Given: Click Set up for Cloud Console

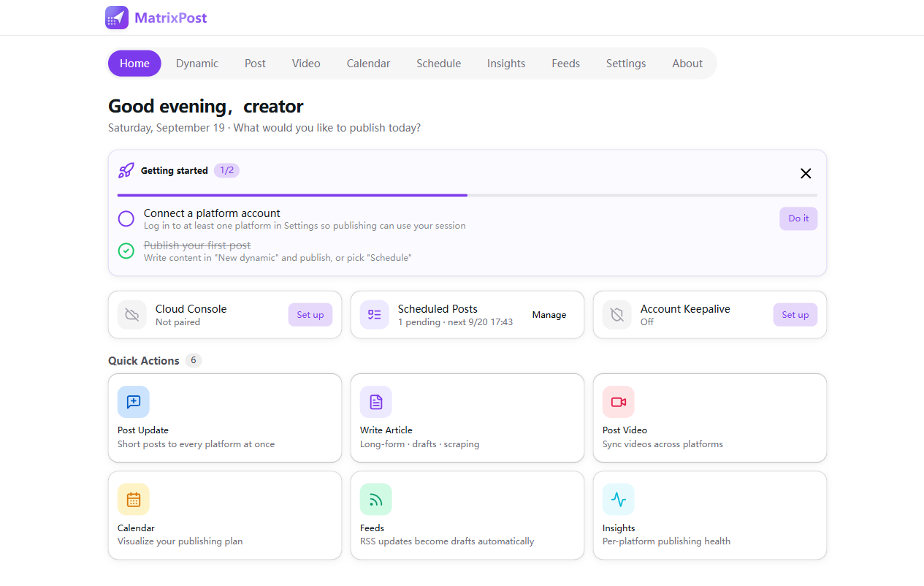Looking at the screenshot, I should (310, 315).
